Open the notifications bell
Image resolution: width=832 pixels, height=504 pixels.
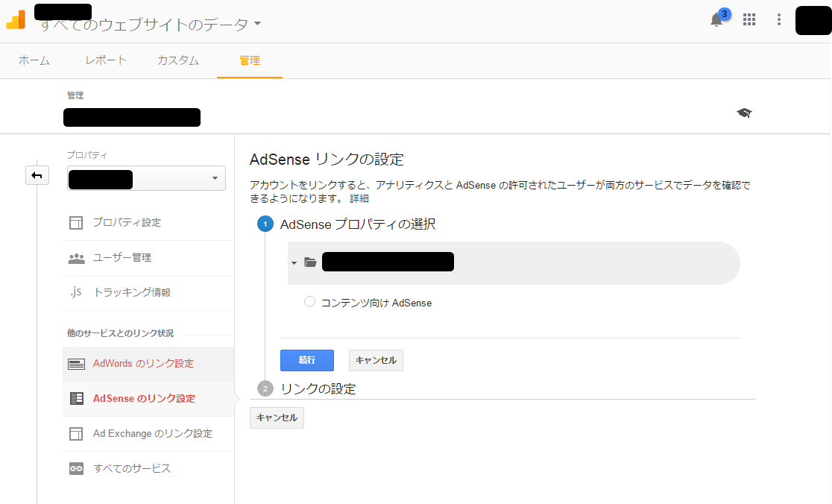coord(716,20)
